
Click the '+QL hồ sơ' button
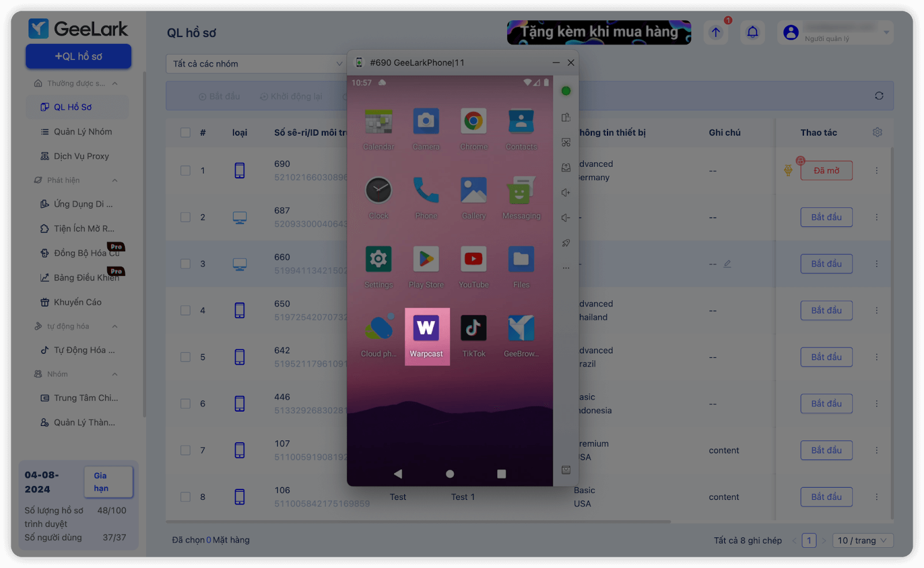79,56
